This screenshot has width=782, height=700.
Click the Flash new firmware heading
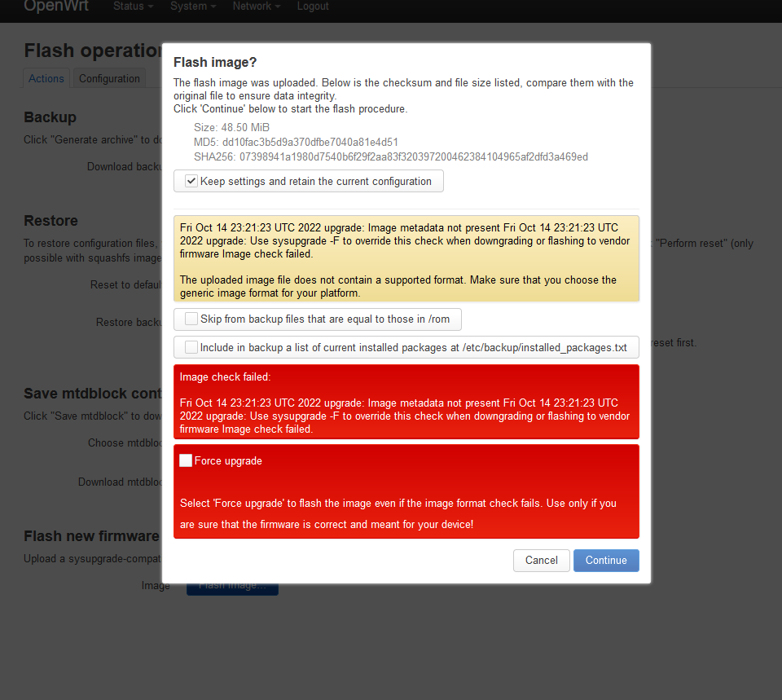[92, 536]
